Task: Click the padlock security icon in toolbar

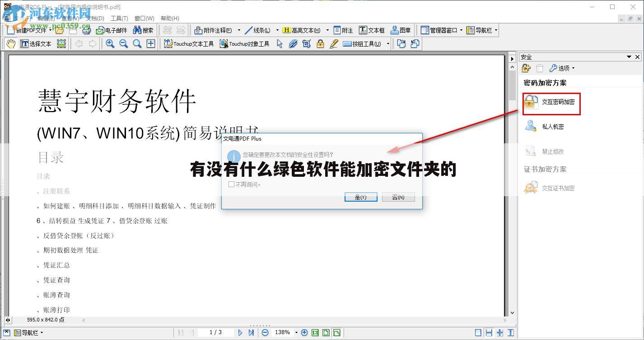Action: tap(320, 44)
